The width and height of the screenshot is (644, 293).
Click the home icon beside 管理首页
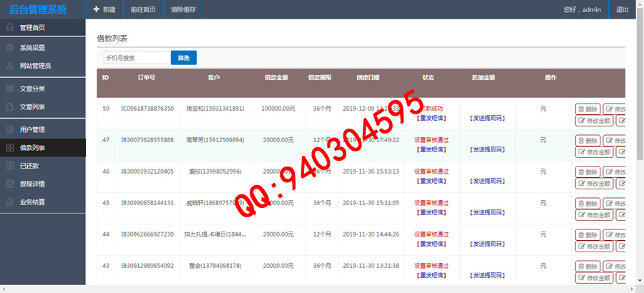[9, 27]
